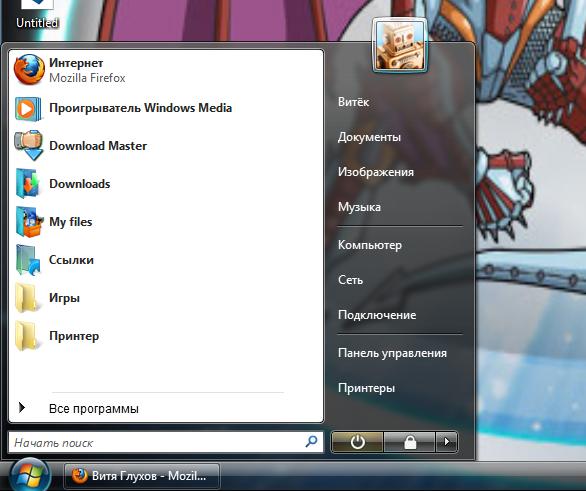Lock the computer with padlock button
The width and height of the screenshot is (586, 491).
(410, 442)
